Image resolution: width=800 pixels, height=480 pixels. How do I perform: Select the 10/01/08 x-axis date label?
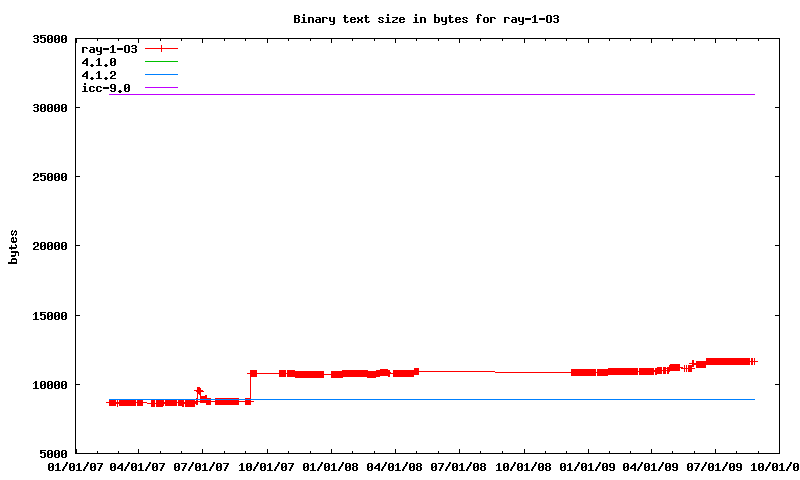coord(523,467)
